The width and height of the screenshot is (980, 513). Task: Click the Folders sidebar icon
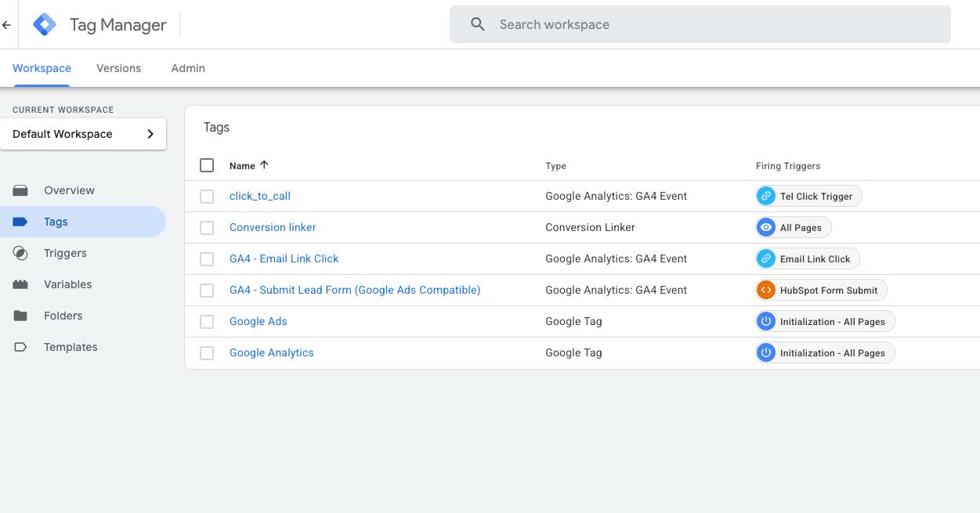click(20, 316)
